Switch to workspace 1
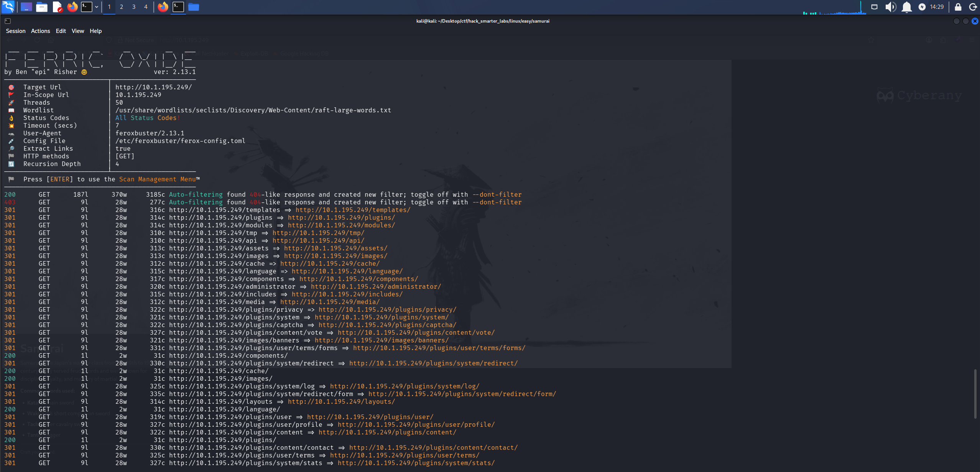The image size is (980, 472). click(109, 7)
